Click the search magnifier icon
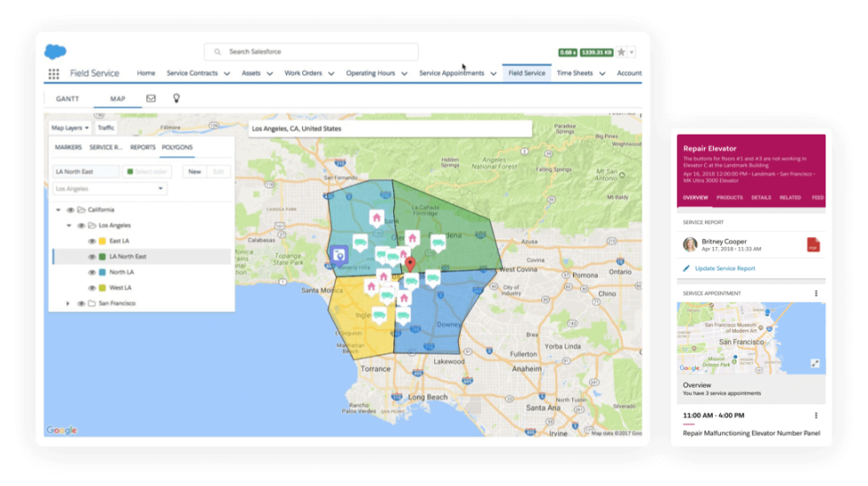The width and height of the screenshot is (868, 486). tap(217, 51)
